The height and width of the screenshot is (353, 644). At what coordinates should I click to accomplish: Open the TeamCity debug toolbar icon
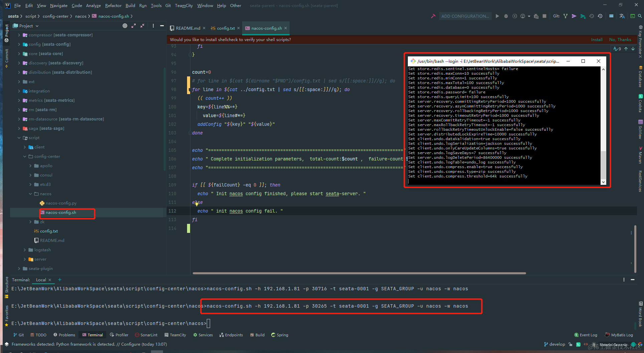[536, 16]
